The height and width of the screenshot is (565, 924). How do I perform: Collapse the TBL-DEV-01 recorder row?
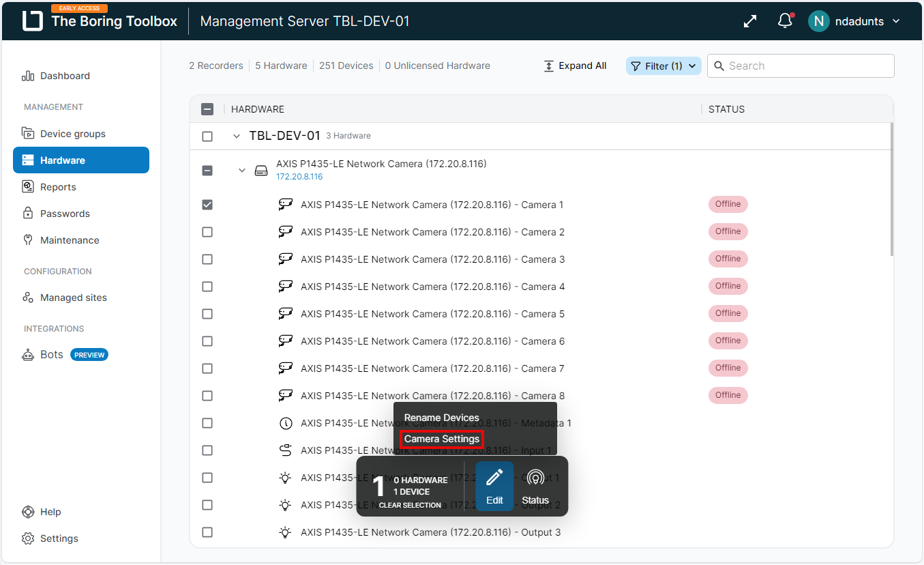(237, 136)
